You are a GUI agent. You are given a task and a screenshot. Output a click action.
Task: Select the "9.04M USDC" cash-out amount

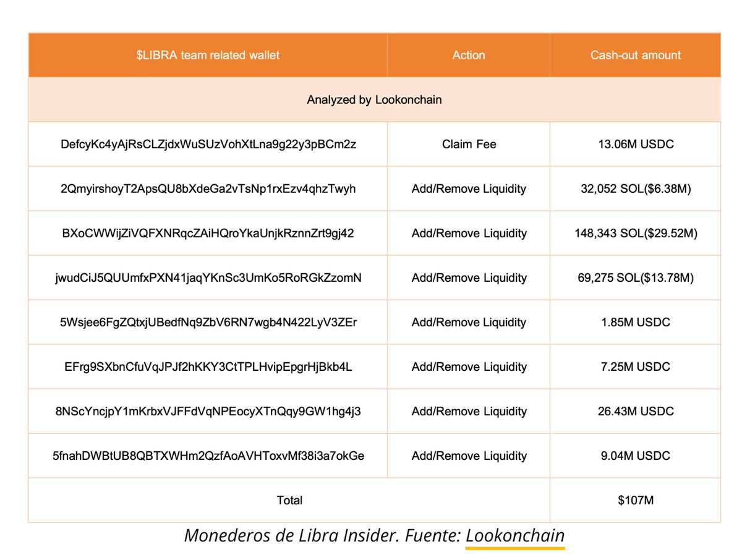[x=635, y=456]
